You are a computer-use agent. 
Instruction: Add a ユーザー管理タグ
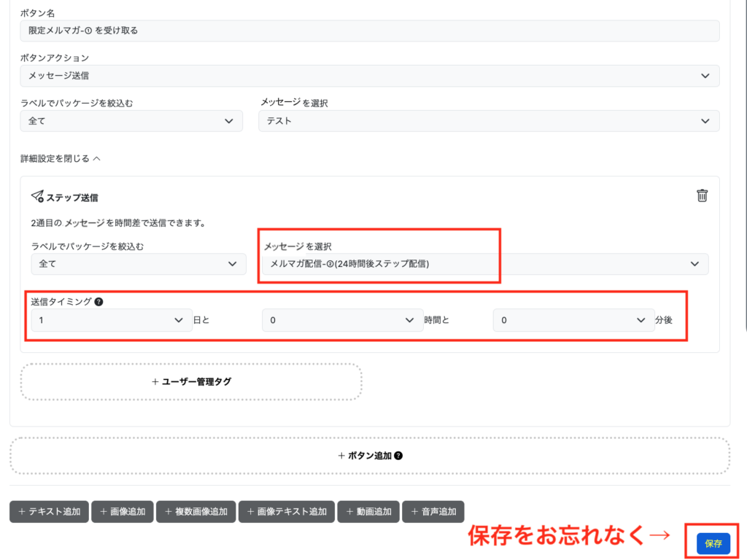191,381
